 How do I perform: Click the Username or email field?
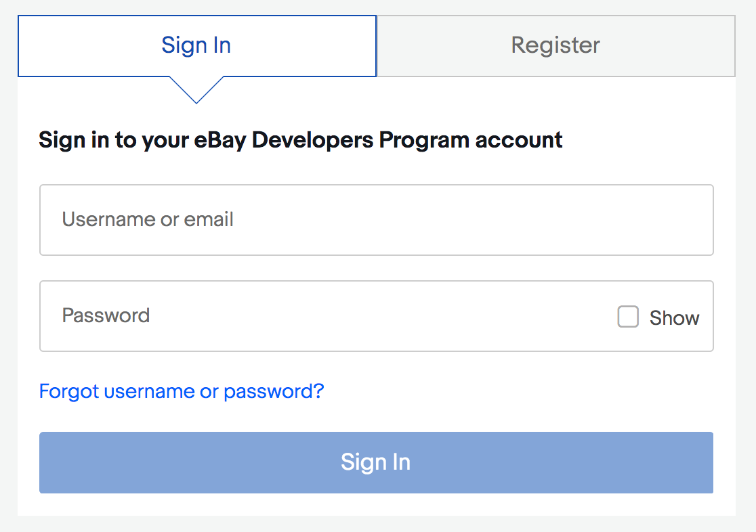click(x=376, y=220)
